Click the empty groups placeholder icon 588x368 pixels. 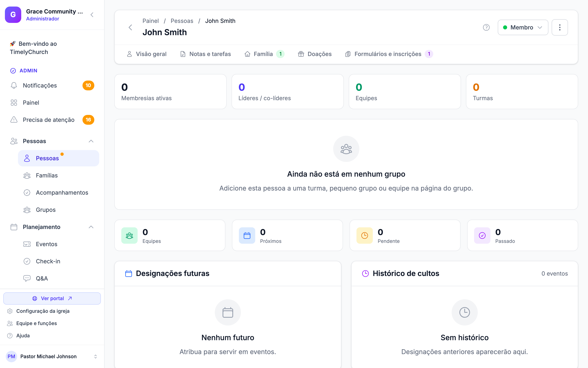(x=346, y=149)
